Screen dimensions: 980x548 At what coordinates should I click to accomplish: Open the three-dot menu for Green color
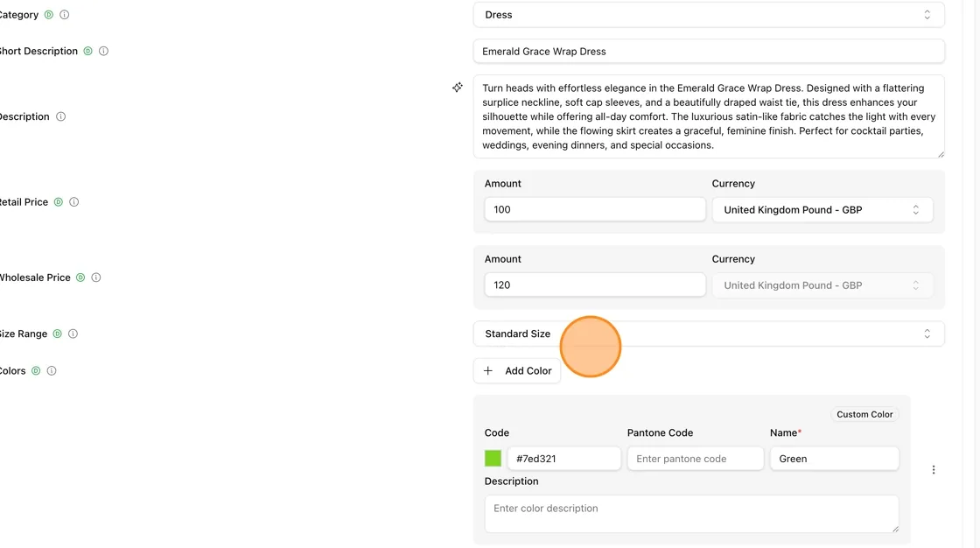coord(934,470)
